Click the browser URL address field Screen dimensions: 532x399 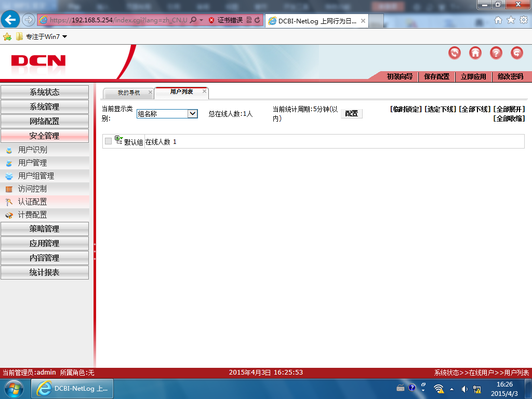coord(118,20)
